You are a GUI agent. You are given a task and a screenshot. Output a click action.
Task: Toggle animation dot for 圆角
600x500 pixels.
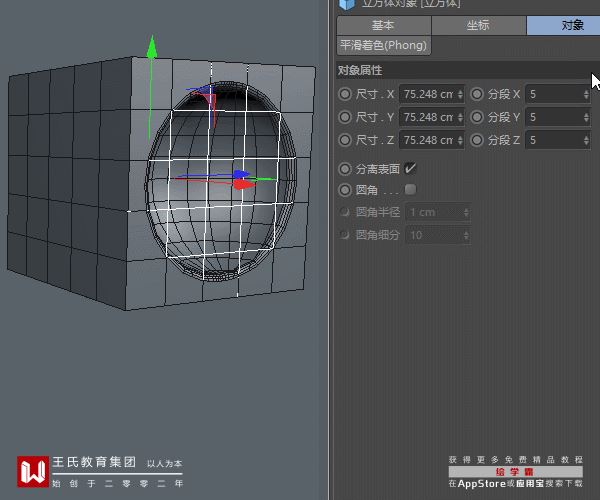[345, 190]
